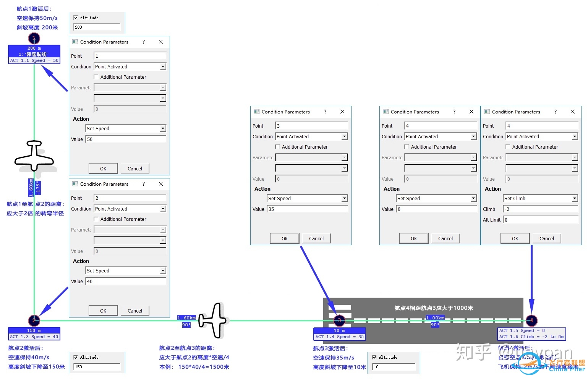Viewport: 588px width, 379px height.
Task: Click the help question mark in Point 3 dialog
Action: click(x=325, y=112)
